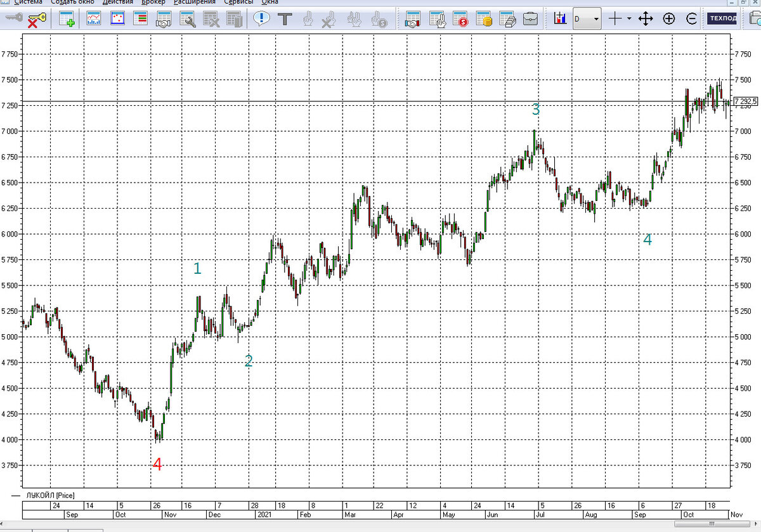Click the ЛУКОЙЛ [Price] legend label
Image resolution: width=761 pixels, height=532 pixels.
coord(51,495)
